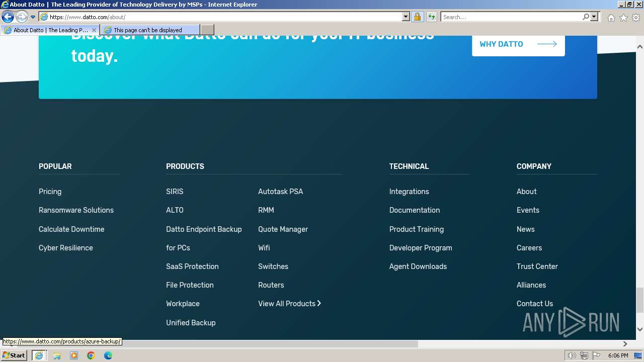Open Datto Endpoint Backup link
644x362 pixels.
pos(204,229)
